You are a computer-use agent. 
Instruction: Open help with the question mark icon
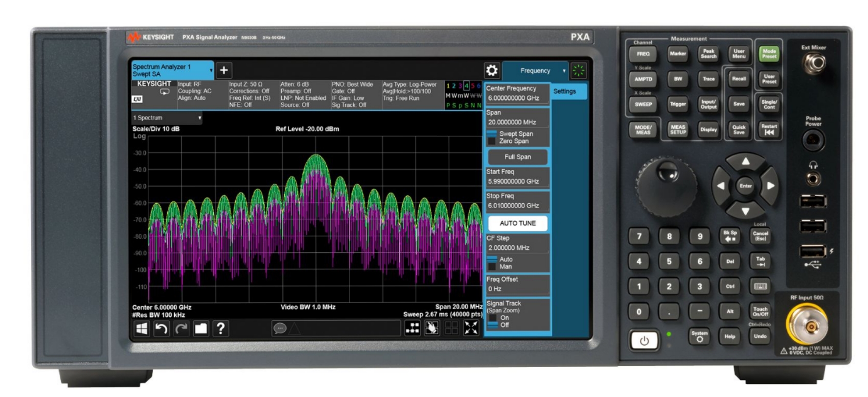[x=221, y=329]
